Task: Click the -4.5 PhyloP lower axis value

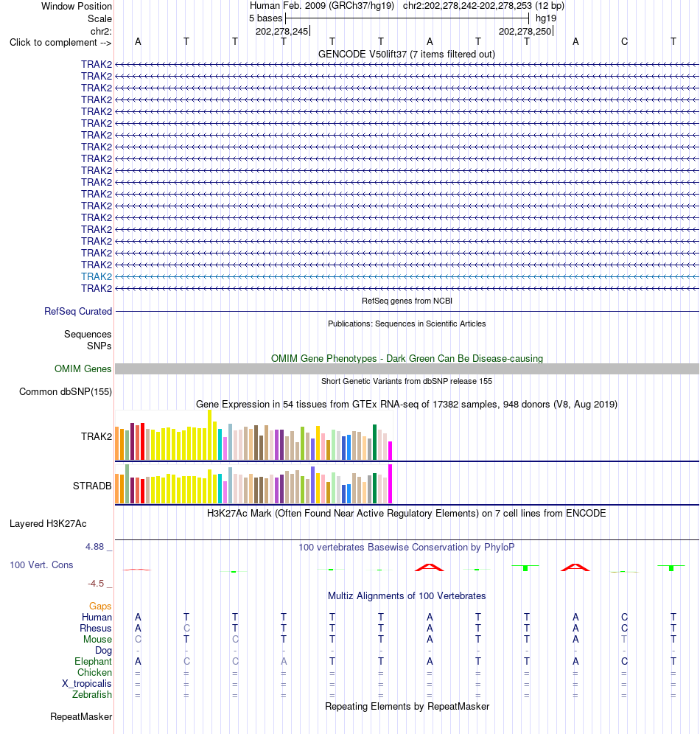Action: 96,584
